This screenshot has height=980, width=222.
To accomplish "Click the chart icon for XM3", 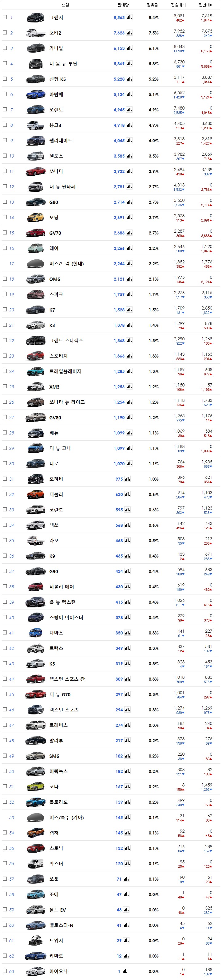I will [129, 386].
